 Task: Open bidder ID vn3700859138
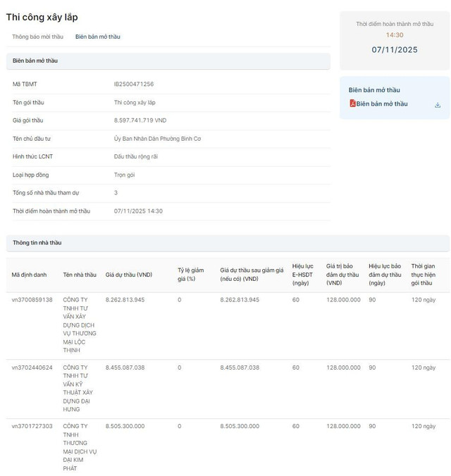[x=32, y=300]
